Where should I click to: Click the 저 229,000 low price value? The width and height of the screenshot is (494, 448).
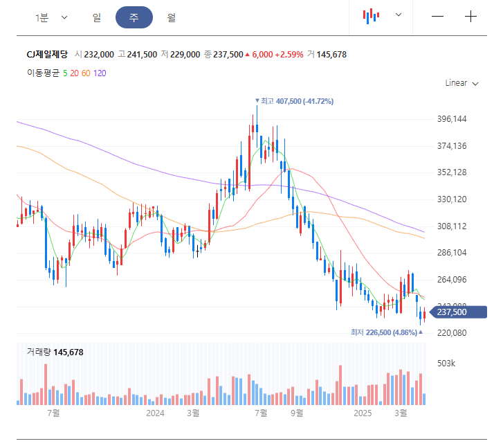(181, 55)
